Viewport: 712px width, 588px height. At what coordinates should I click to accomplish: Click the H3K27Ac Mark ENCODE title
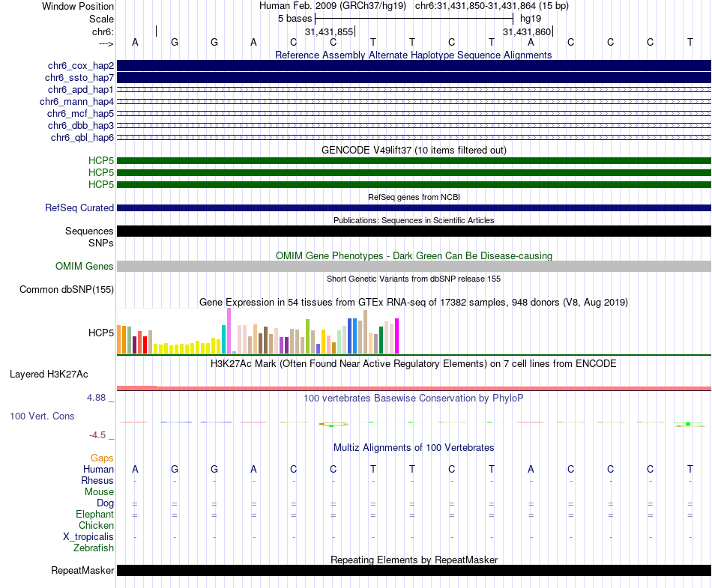(x=414, y=363)
